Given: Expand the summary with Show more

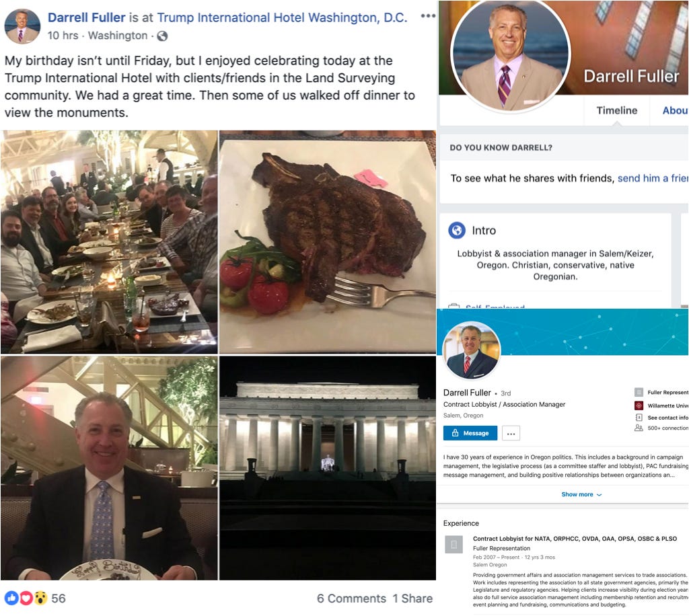Looking at the screenshot, I should click(x=581, y=494).
